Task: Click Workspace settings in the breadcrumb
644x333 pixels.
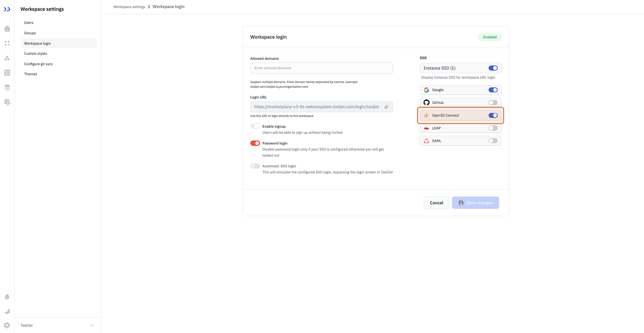Action: (x=129, y=6)
